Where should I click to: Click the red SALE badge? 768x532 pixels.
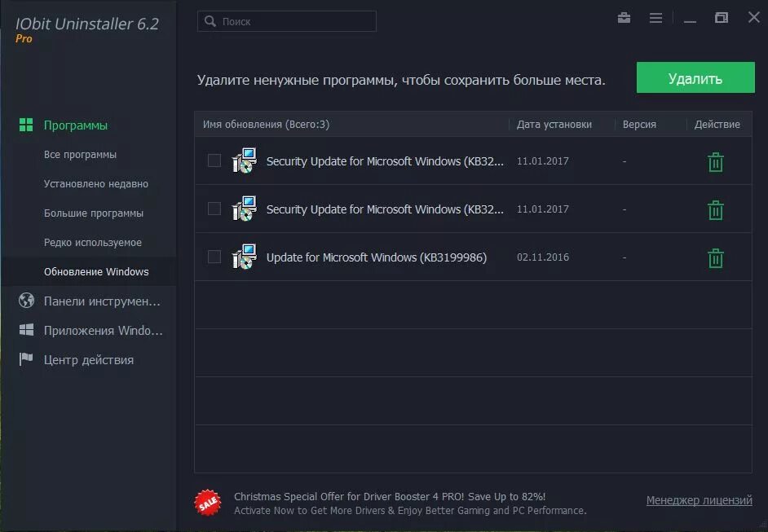208,503
